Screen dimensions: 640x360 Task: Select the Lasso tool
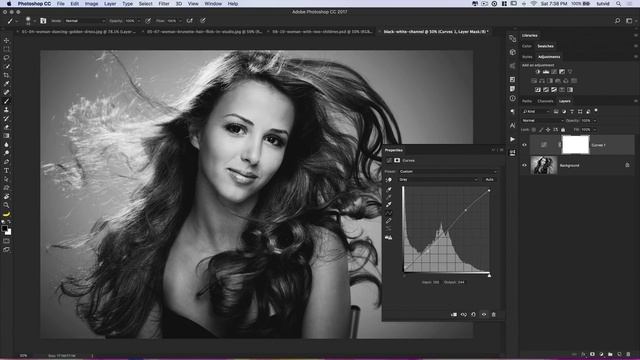point(6,58)
